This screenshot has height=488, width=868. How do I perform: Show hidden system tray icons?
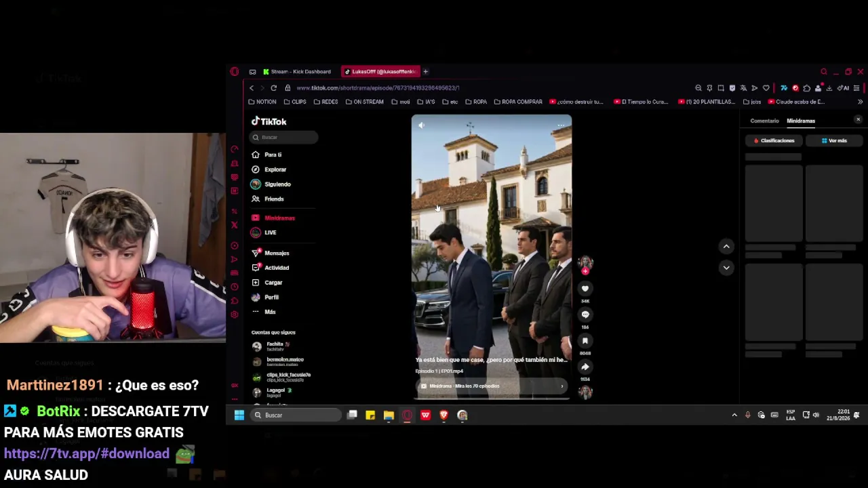tap(734, 415)
